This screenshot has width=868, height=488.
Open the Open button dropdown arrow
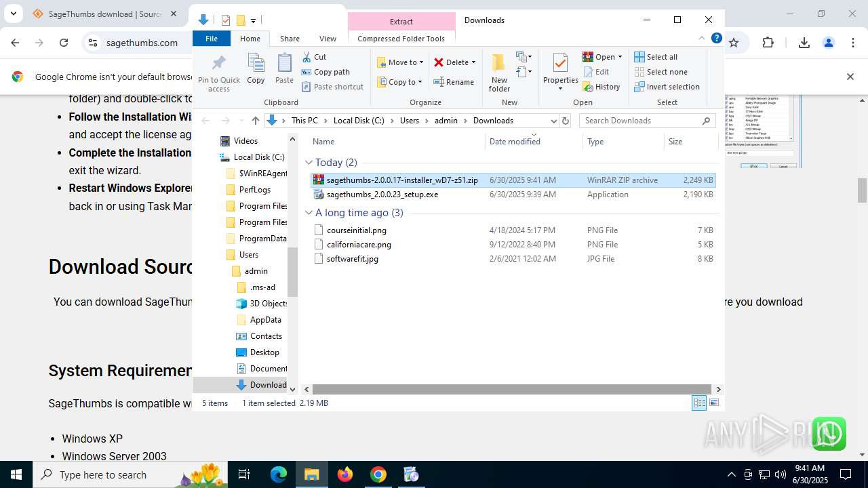620,57
